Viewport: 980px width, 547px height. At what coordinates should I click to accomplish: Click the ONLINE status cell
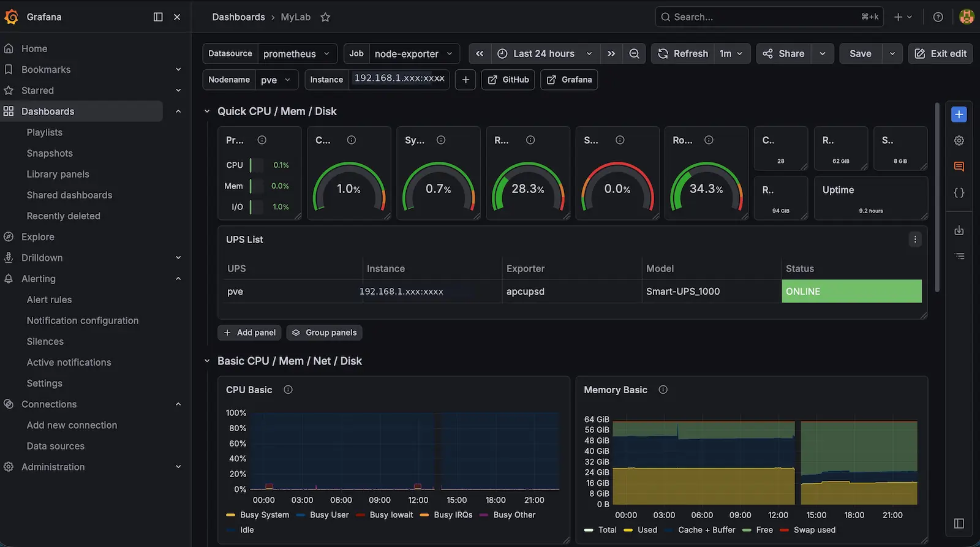point(851,292)
